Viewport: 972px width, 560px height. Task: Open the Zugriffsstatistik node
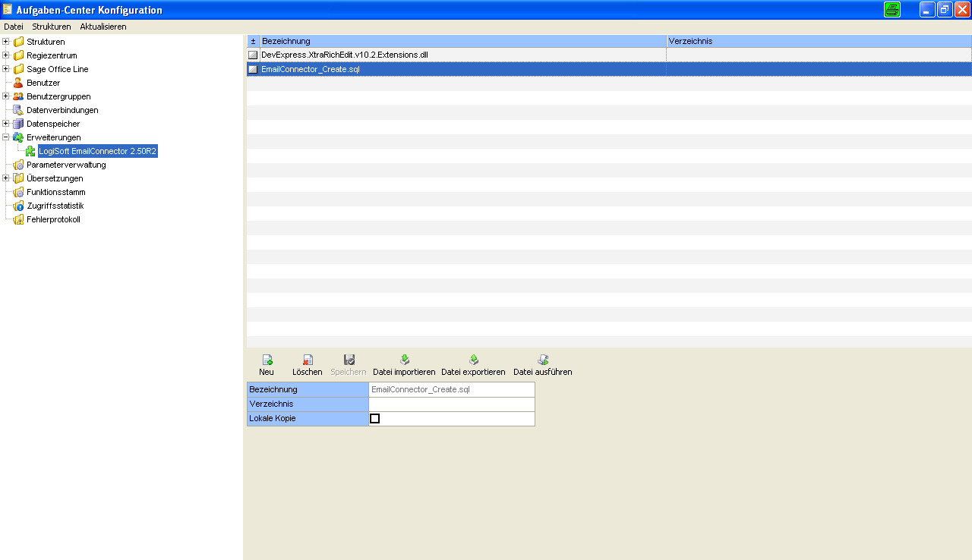[55, 206]
